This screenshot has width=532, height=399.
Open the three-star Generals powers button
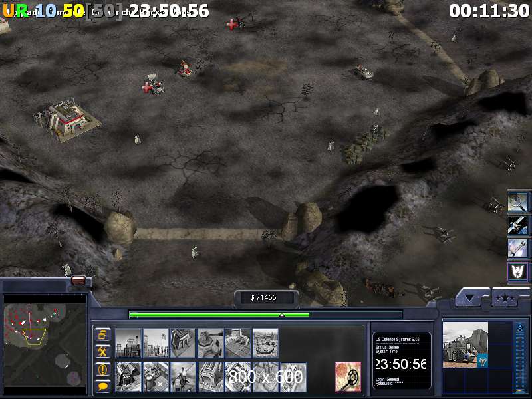point(505,297)
